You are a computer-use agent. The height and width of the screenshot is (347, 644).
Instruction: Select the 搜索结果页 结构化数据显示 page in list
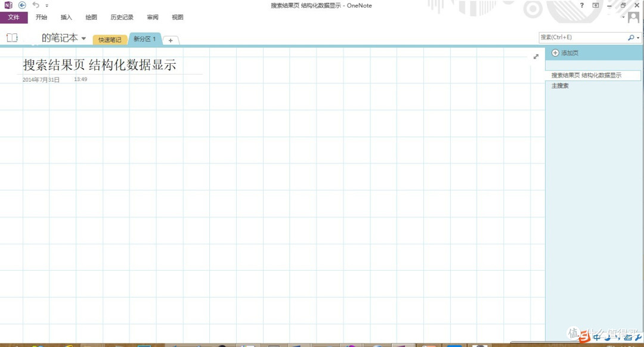[x=593, y=75]
